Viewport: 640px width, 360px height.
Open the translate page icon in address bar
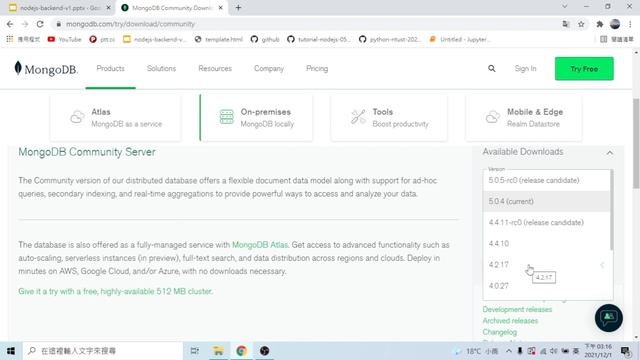point(566,24)
